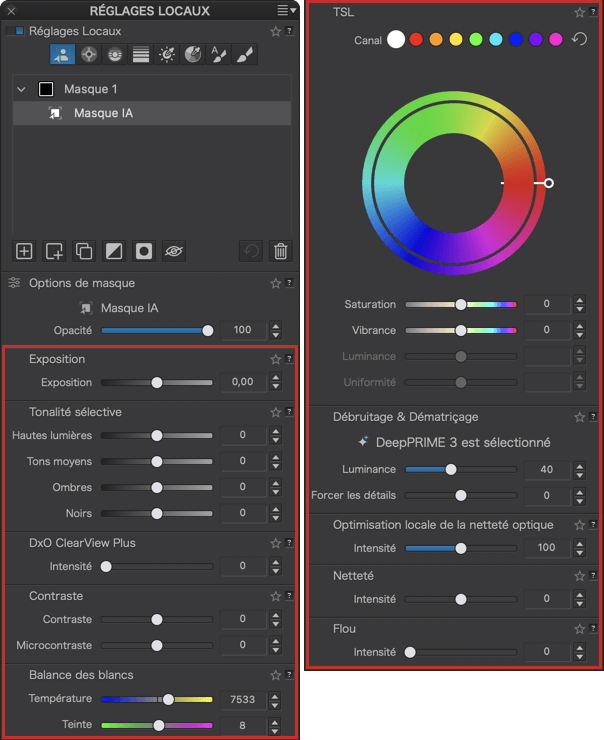The width and height of the screenshot is (604, 740).
Task: Select the Control Point tool
Action: click(90, 55)
